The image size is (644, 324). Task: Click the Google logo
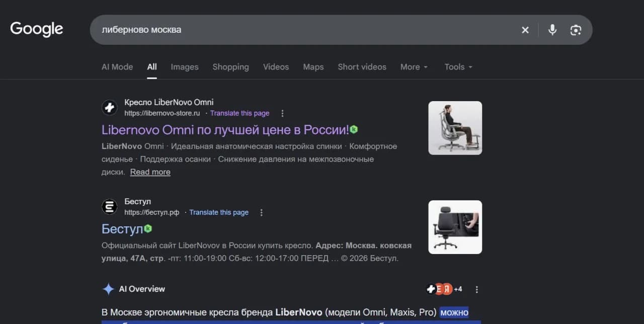click(x=37, y=29)
